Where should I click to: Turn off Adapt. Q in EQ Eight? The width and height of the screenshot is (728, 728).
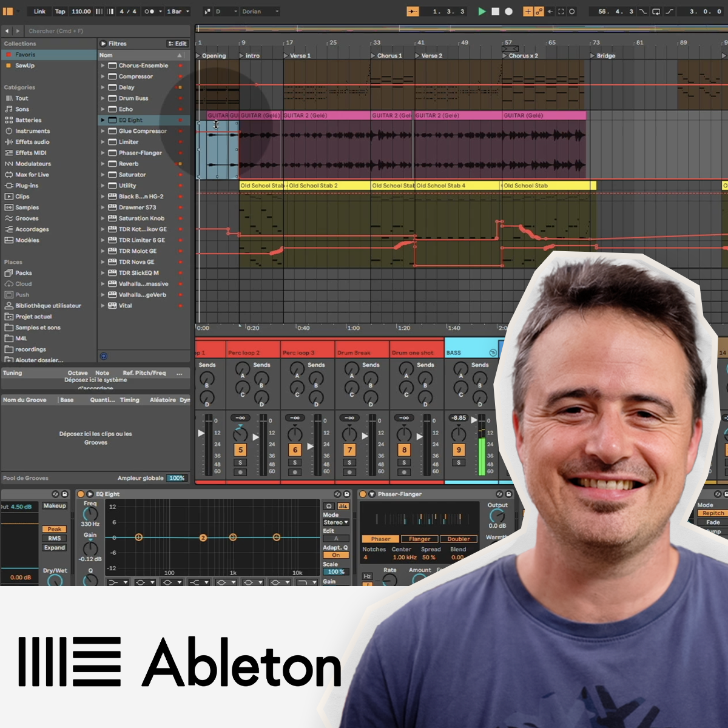[x=336, y=555]
